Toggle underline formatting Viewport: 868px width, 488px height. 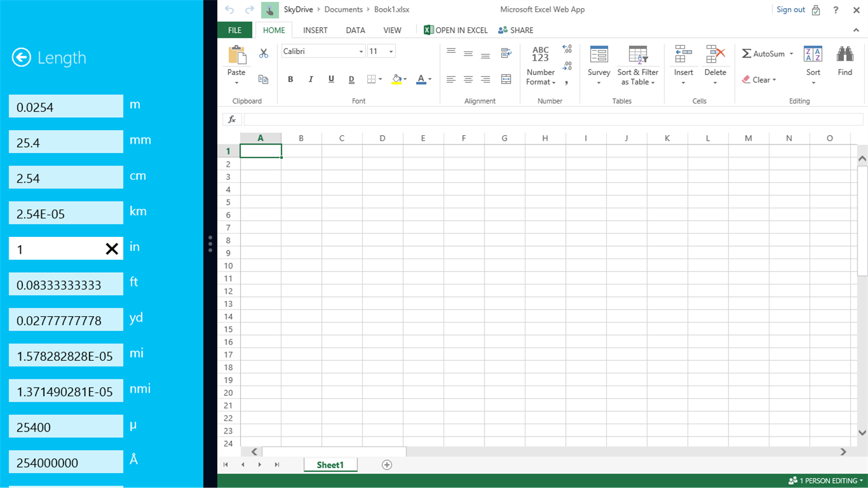tap(331, 79)
